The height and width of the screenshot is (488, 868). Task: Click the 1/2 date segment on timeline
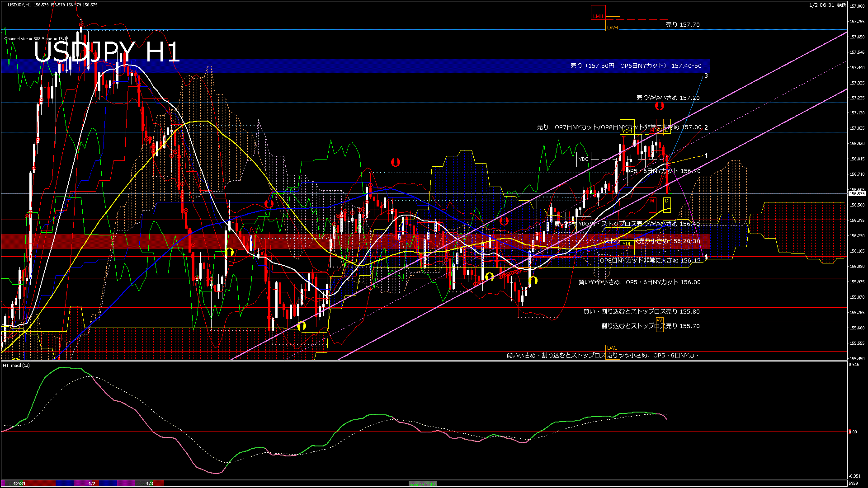click(x=92, y=483)
